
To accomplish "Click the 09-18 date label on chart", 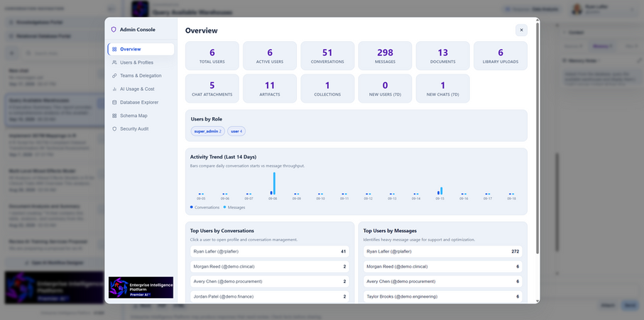I will tap(511, 199).
